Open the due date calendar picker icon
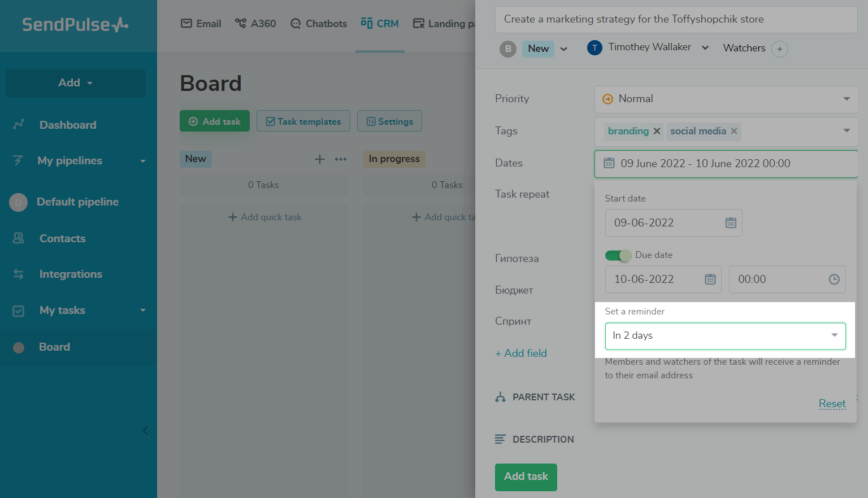 coord(710,279)
